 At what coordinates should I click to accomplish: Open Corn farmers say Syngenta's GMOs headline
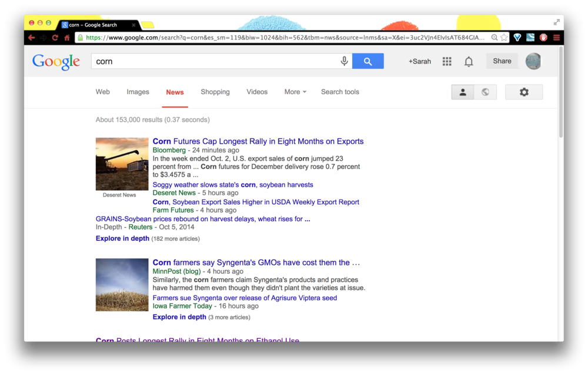(x=256, y=263)
